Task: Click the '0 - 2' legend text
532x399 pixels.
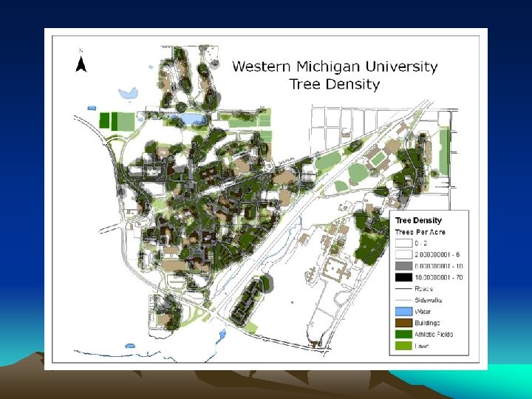Action: [x=421, y=243]
